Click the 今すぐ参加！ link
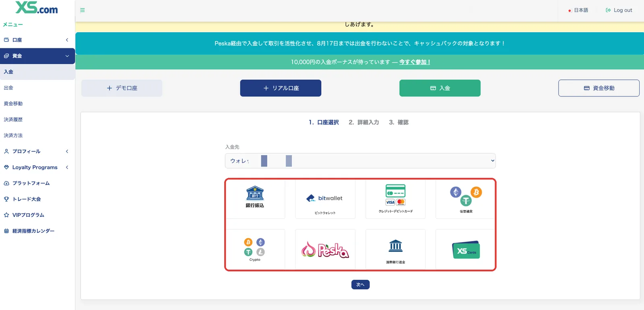 point(415,62)
